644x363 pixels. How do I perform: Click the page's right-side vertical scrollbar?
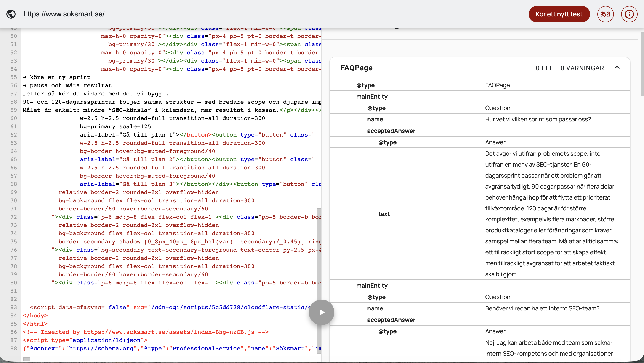pyautogui.click(x=642, y=64)
